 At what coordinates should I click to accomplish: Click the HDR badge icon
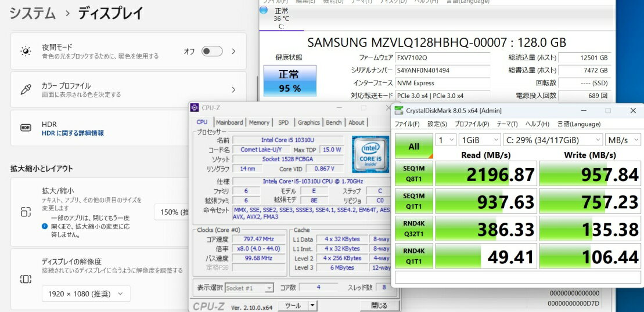[26, 128]
